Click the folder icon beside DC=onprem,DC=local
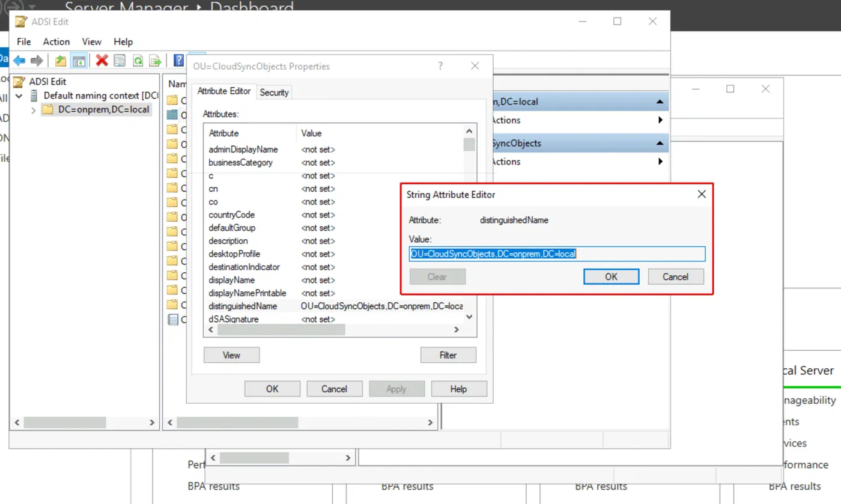The image size is (841, 504). 48,109
